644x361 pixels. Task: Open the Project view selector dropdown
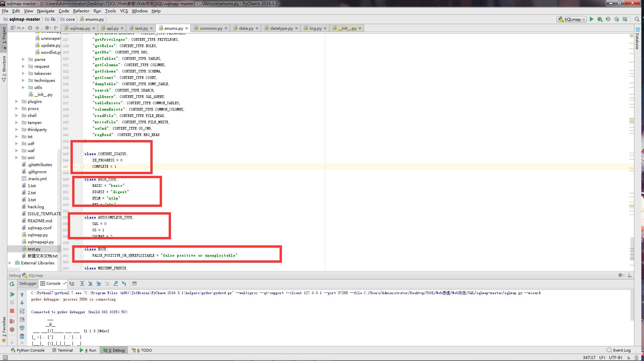pos(18,28)
